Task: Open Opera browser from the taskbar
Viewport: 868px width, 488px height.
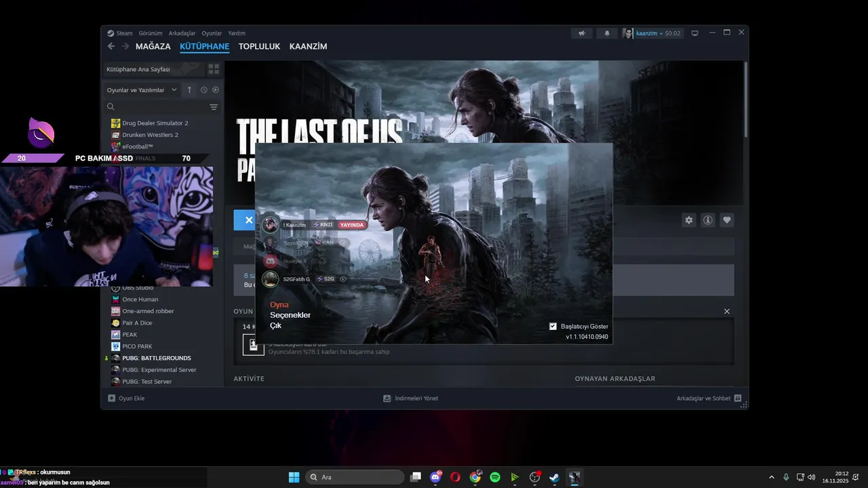Action: (455, 477)
